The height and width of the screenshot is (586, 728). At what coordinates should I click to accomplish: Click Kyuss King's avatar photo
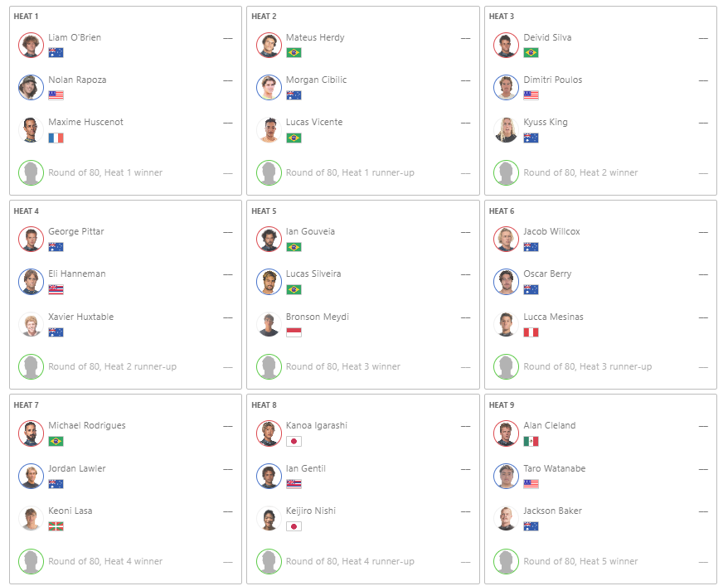pyautogui.click(x=506, y=130)
